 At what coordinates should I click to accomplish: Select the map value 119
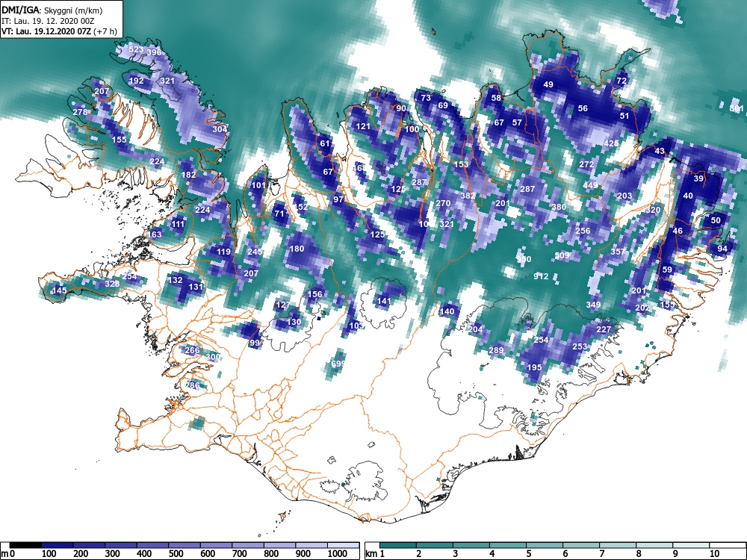coord(223,252)
